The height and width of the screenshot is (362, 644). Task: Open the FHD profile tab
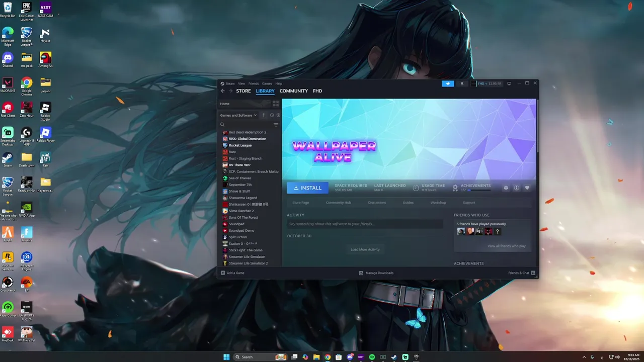tap(317, 91)
